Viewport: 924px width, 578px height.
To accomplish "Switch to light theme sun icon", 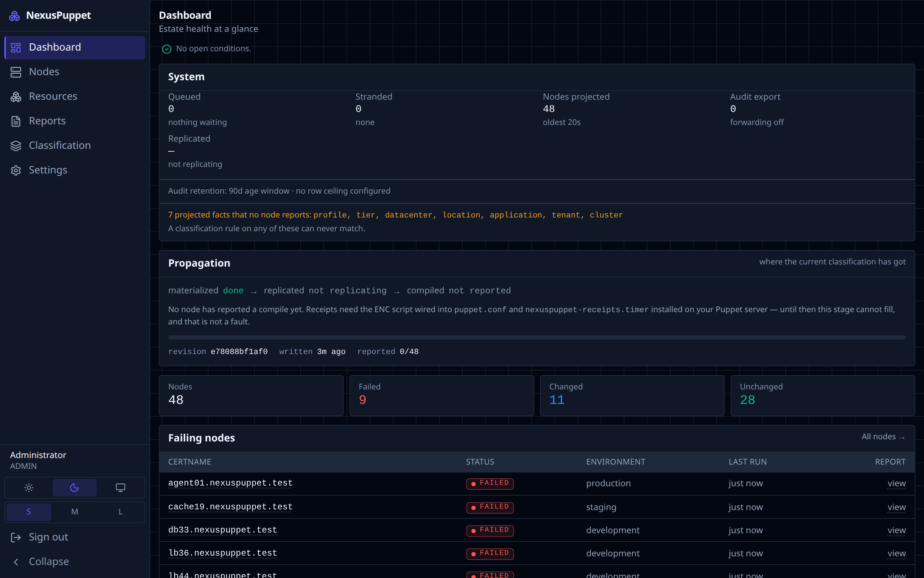I will 29,487.
